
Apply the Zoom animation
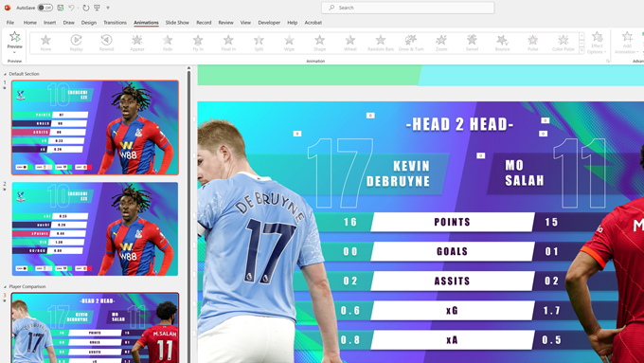coord(441,43)
